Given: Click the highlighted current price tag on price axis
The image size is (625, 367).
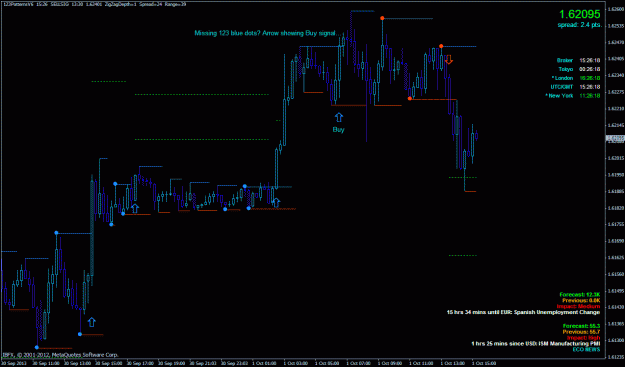Looking at the screenshot, I should pyautogui.click(x=615, y=138).
